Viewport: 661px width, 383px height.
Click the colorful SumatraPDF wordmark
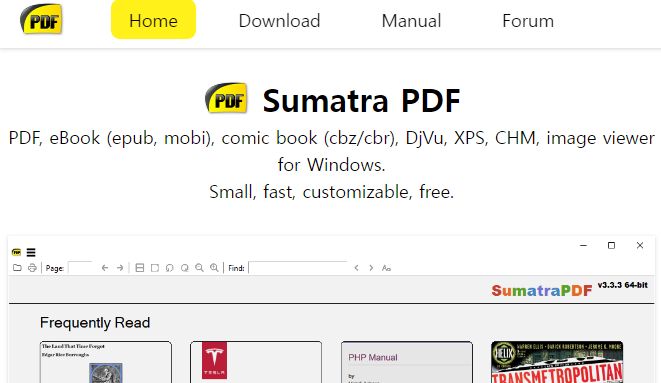tap(542, 290)
